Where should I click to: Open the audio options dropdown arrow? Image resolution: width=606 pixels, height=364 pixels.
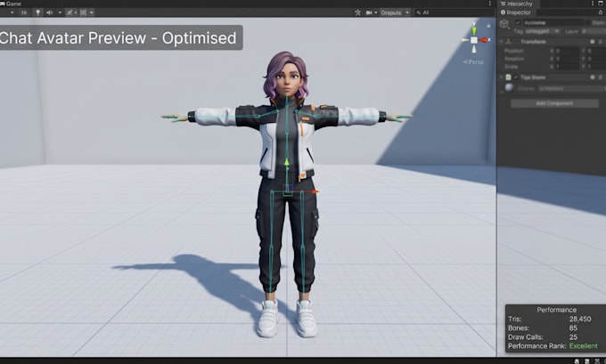[x=60, y=12]
